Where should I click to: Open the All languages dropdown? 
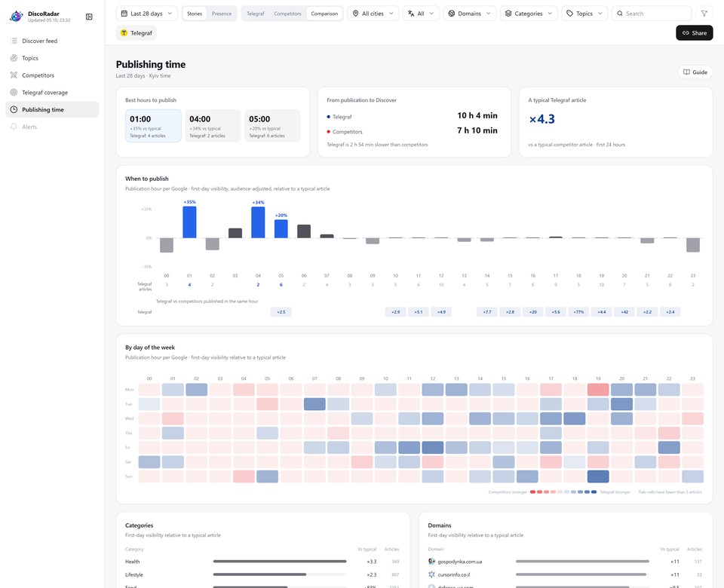coord(421,14)
